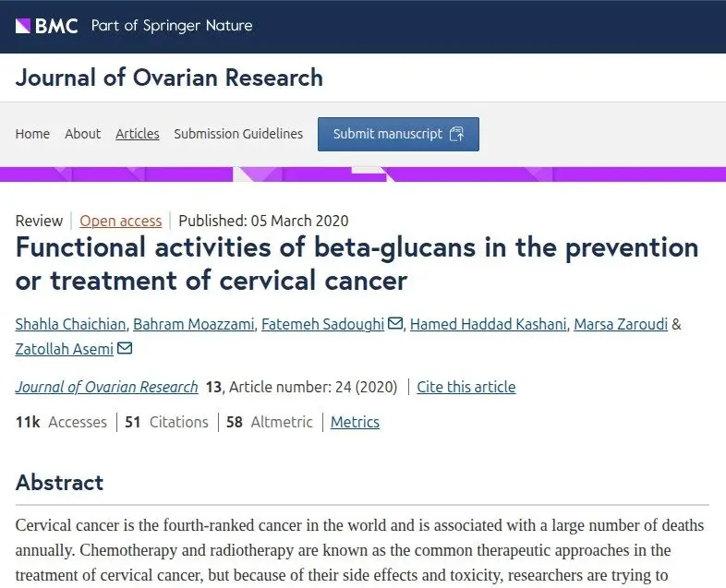Select author Bahram Moazzami's link

[194, 324]
